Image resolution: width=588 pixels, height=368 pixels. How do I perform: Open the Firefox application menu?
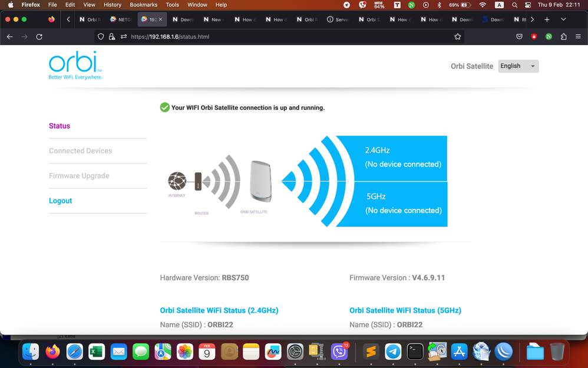pyautogui.click(x=31, y=5)
